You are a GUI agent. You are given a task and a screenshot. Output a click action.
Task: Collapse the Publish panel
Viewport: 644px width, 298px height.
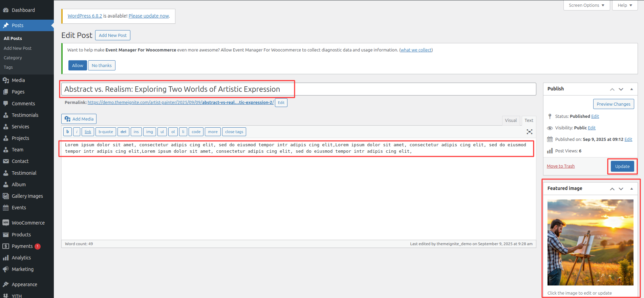point(631,89)
